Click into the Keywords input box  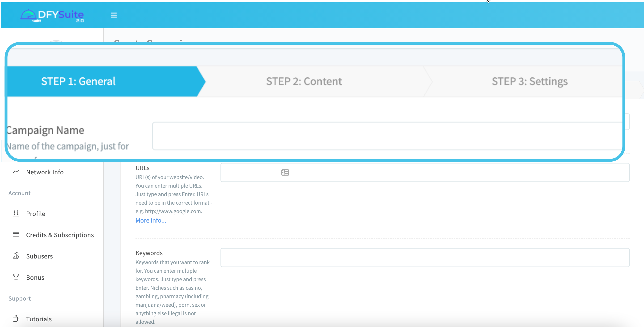click(x=425, y=258)
